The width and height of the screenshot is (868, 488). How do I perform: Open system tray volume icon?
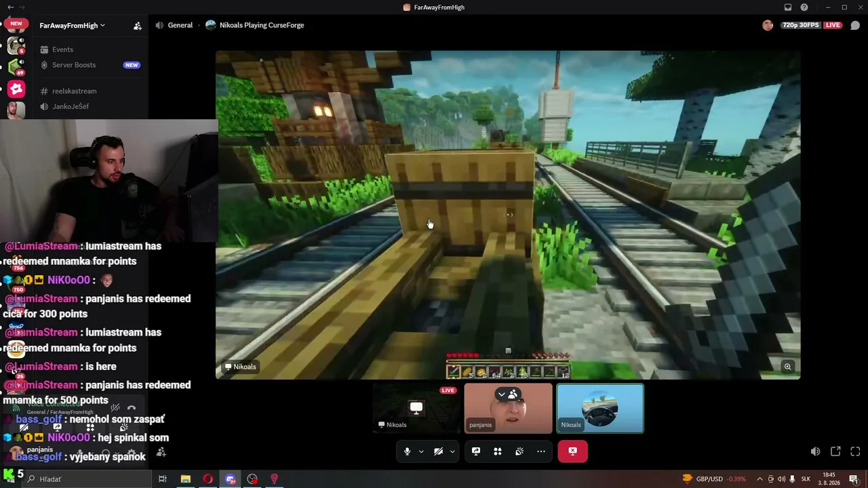click(781, 479)
